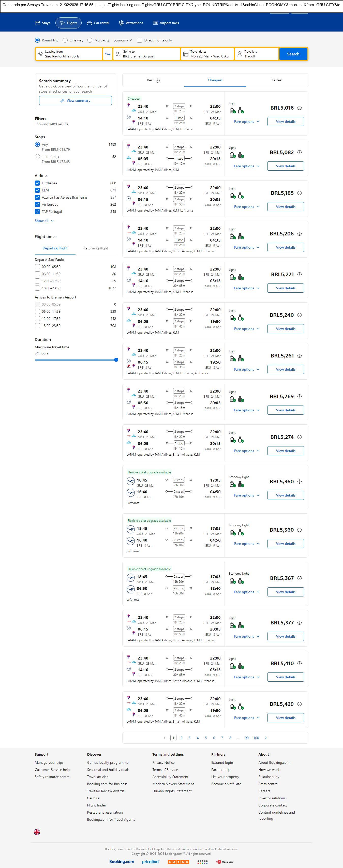Select the One way radio button

tap(65, 40)
